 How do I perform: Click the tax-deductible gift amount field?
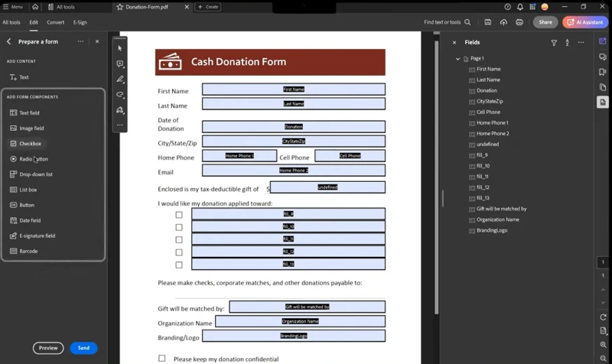327,187
